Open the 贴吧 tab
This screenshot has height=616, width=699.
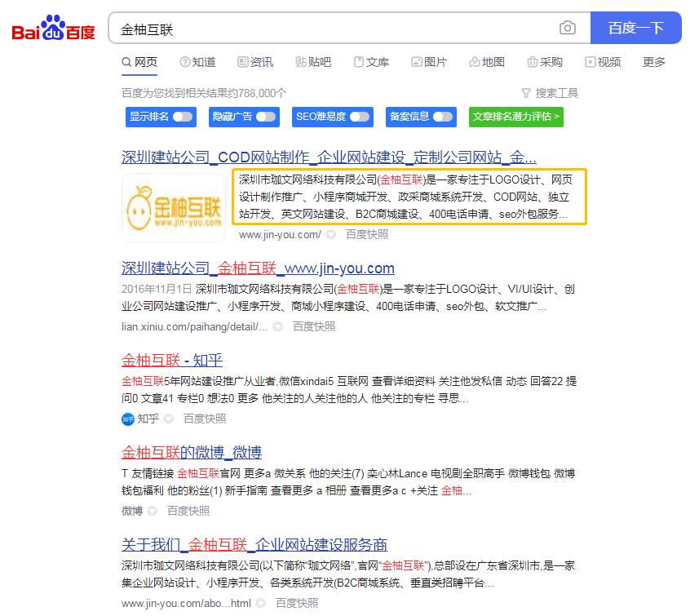(313, 62)
